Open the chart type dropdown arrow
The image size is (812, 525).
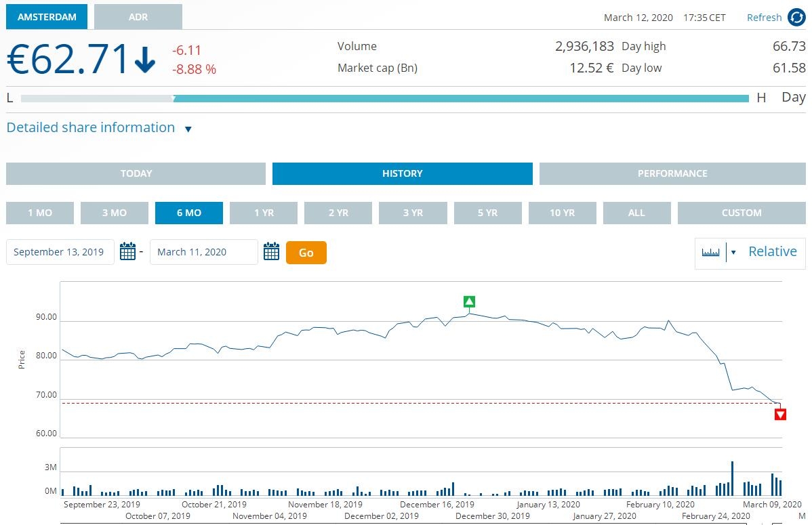[x=733, y=253]
